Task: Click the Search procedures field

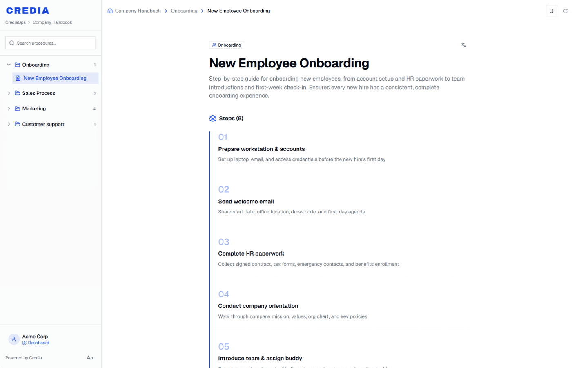Action: pos(53,43)
